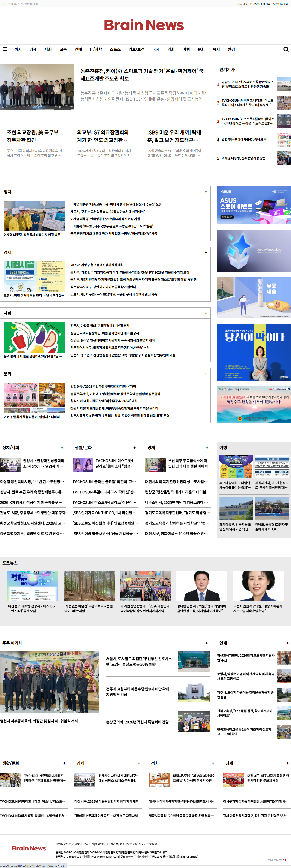Open the 지붕 없는 미술관 forest photo
This screenshot has width=291, height=868.
[89, 586]
